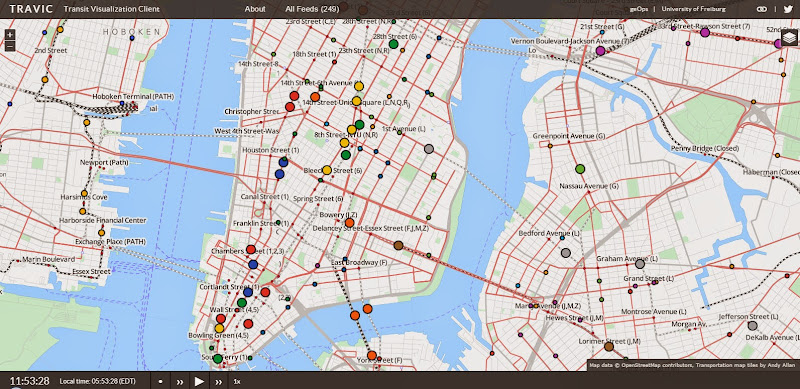Click the Local time 05:53:28 (EDT) text
This screenshot has height=389, width=800.
point(97,381)
